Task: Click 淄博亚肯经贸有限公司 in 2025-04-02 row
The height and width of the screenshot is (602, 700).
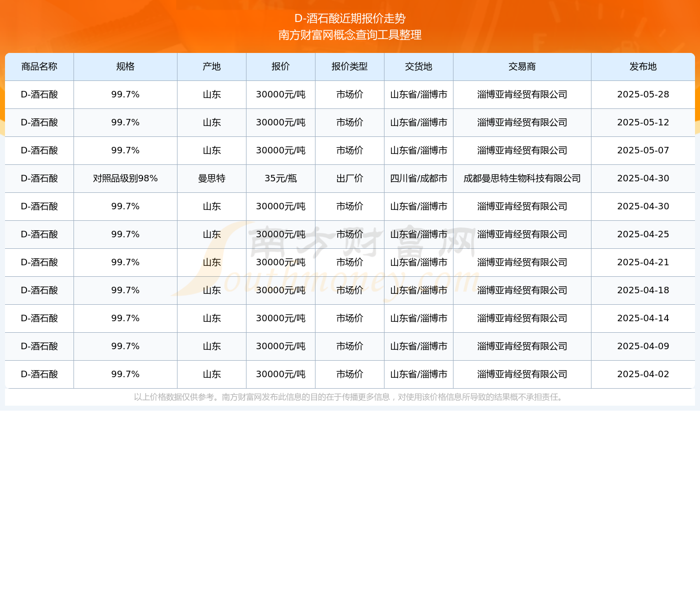Action: coord(522,374)
